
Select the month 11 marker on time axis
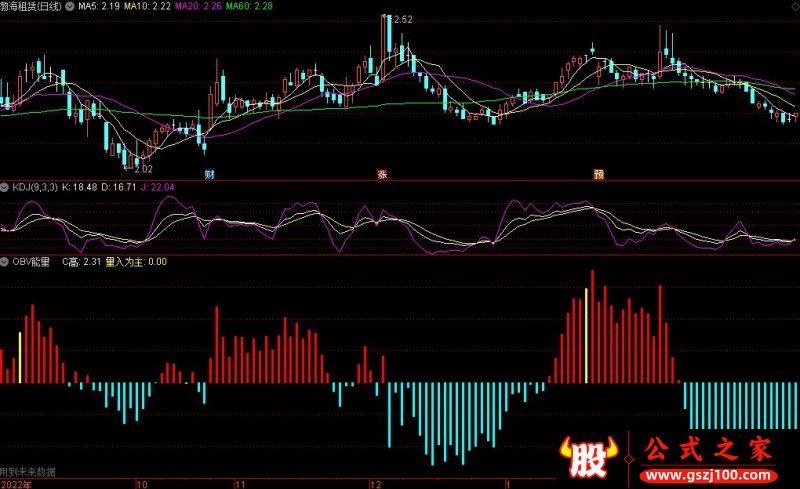[240, 484]
